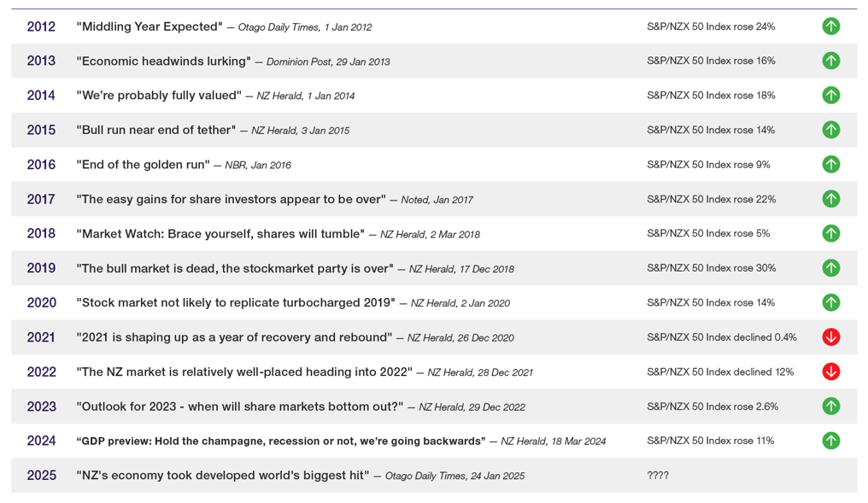868x503 pixels.
Task: Click the red down arrow for 2022
Action: coord(830,371)
